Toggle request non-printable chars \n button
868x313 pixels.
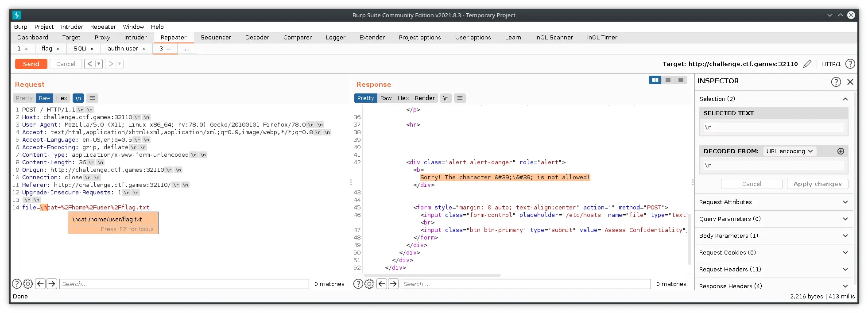78,98
